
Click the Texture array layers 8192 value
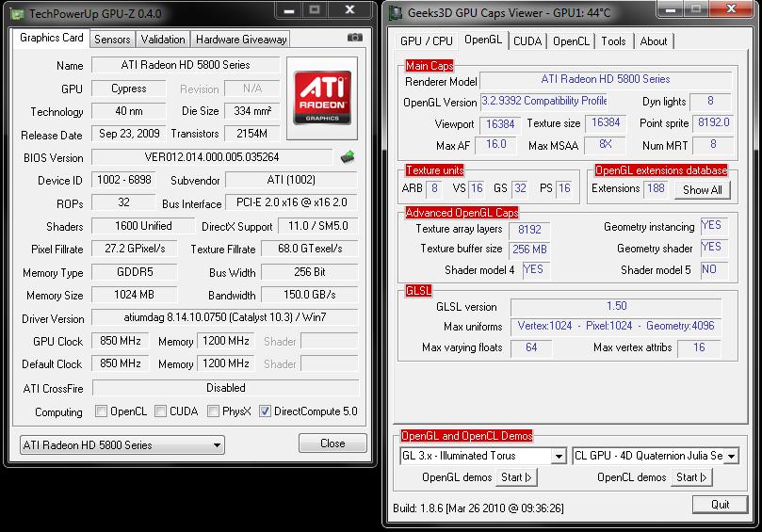(x=529, y=229)
